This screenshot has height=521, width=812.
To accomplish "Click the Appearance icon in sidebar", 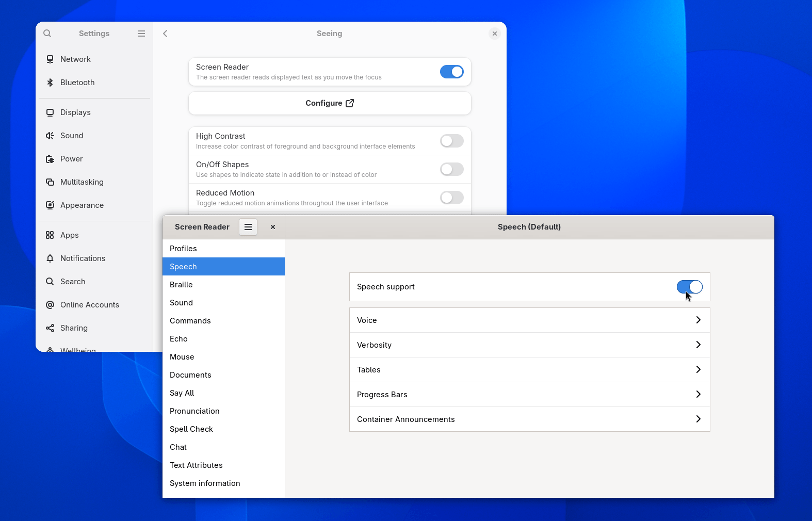I will point(50,205).
